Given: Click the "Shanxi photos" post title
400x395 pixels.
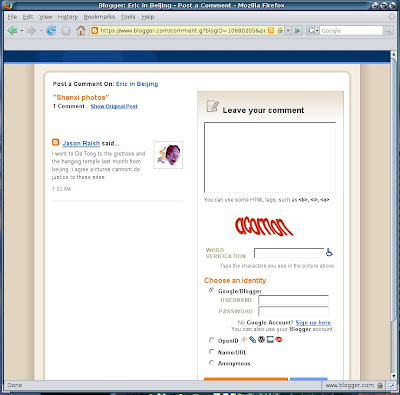Looking at the screenshot, I should point(81,98).
